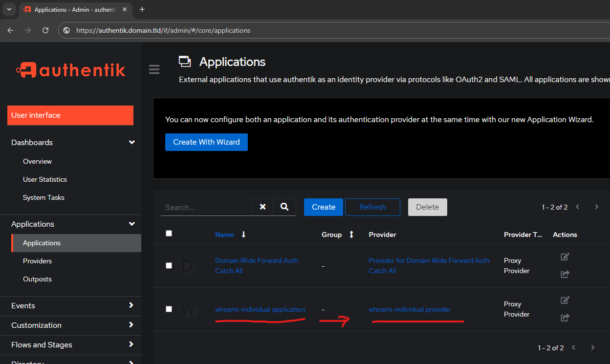This screenshot has width=610, height=364.
Task: Click the Create button
Action: pos(324,207)
